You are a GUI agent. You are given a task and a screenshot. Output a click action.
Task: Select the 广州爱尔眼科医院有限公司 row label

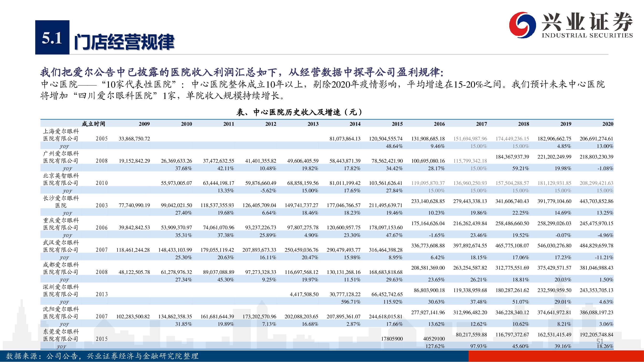[x=61, y=157]
